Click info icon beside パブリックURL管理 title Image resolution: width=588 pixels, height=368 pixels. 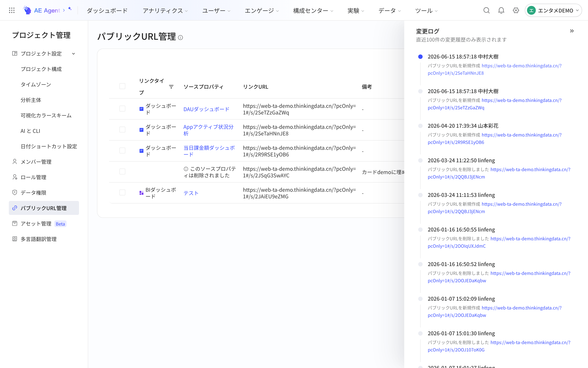tap(180, 38)
